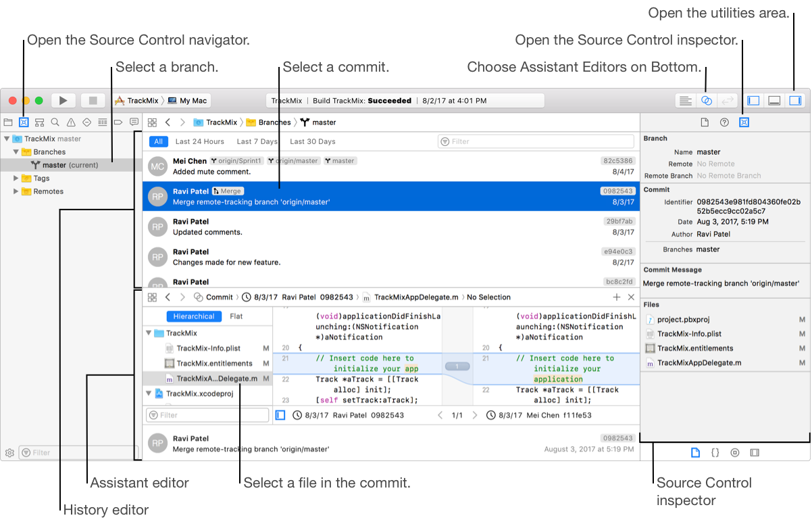The image size is (812, 522).
Task: Click the commit files Filter field
Action: pyautogui.click(x=207, y=414)
